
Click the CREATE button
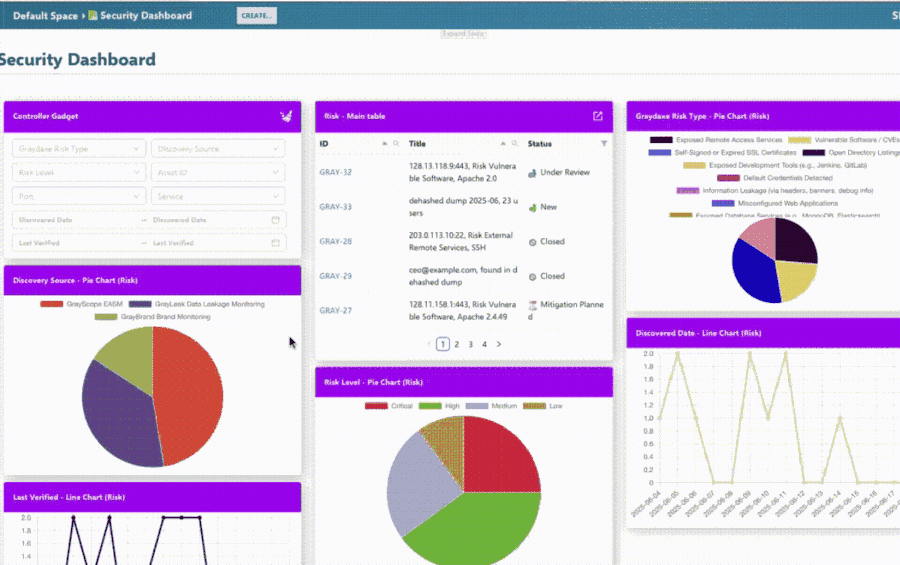point(257,16)
